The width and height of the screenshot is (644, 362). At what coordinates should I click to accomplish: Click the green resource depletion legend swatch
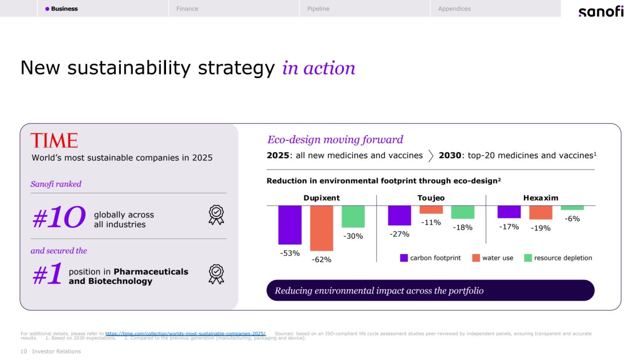pyautogui.click(x=528, y=258)
